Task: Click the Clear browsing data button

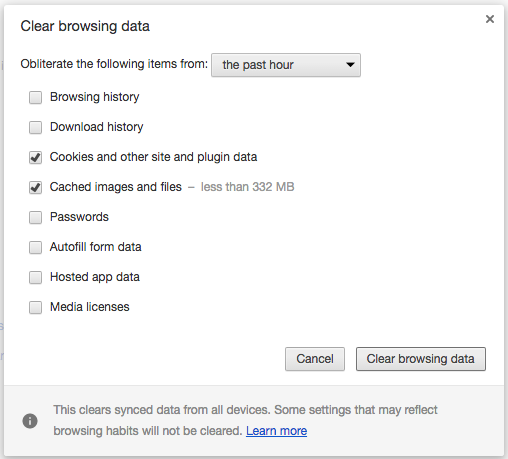Action: [x=421, y=359]
